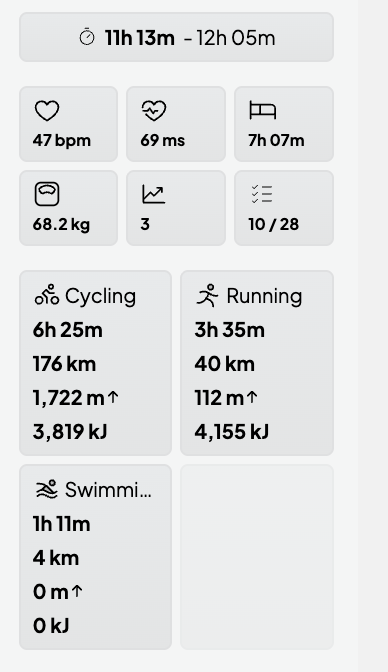Open the 47 bpm resting heart rate tile
This screenshot has height=672, width=388.
(x=69, y=124)
